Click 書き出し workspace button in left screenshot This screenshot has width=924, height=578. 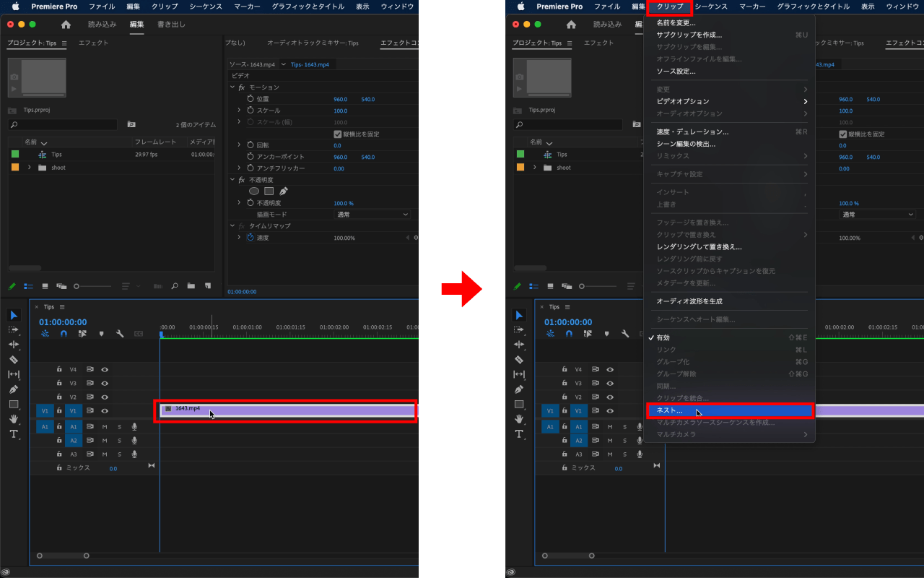(x=171, y=25)
